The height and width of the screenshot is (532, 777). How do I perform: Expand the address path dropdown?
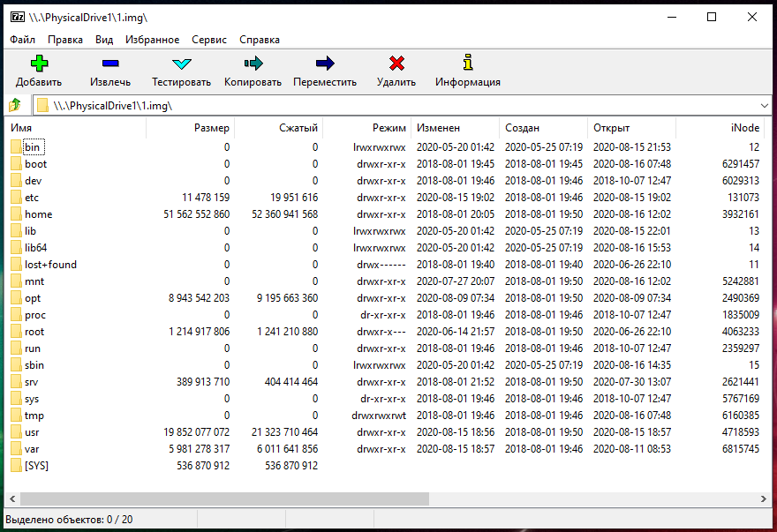click(x=764, y=106)
